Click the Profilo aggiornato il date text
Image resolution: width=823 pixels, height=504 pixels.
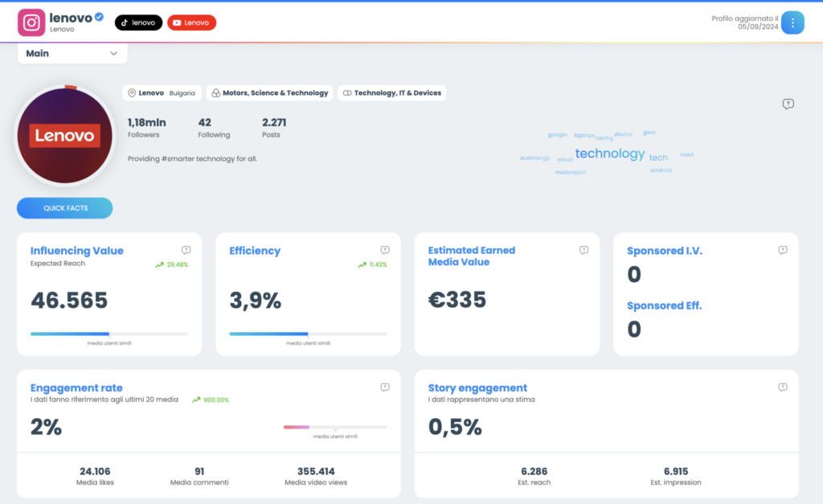click(745, 23)
